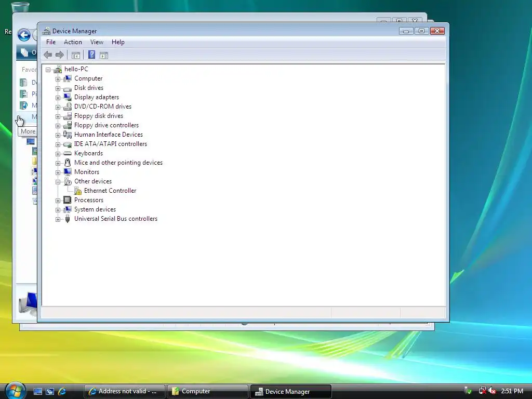
Task: Click the Floppy drive controllers icon
Action: coord(68,125)
